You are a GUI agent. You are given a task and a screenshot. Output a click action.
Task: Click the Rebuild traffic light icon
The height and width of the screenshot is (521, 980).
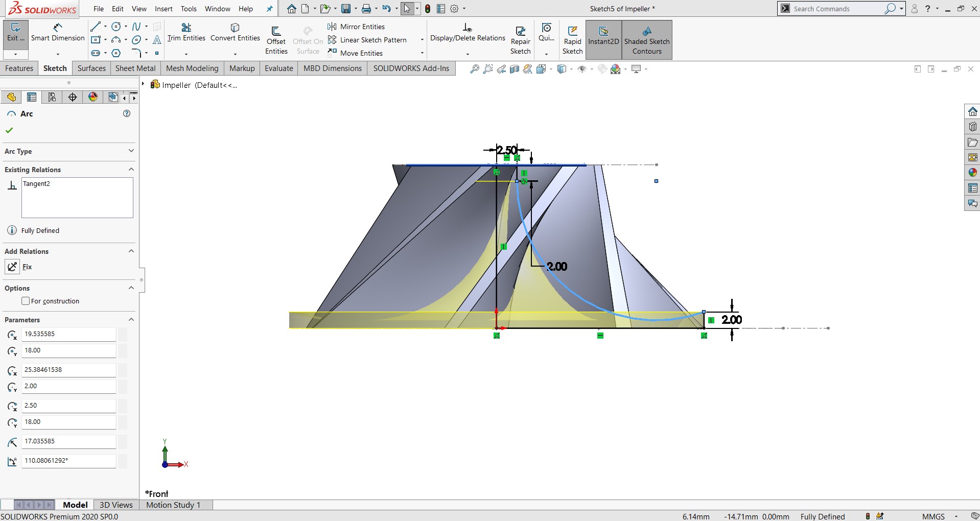[x=428, y=9]
